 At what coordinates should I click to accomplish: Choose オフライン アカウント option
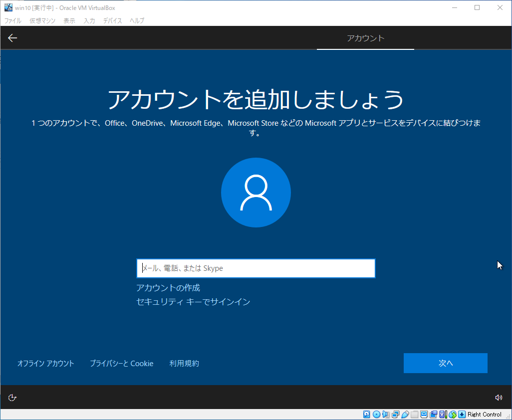click(x=46, y=363)
